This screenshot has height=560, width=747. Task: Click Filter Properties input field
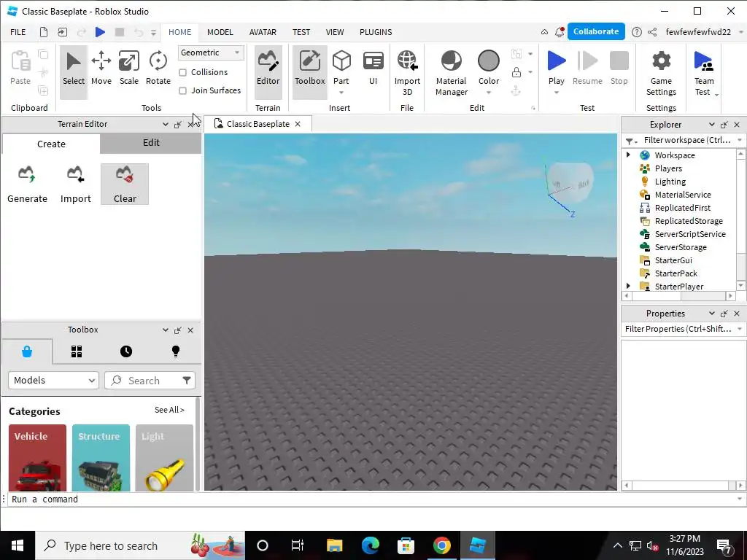tap(678, 329)
